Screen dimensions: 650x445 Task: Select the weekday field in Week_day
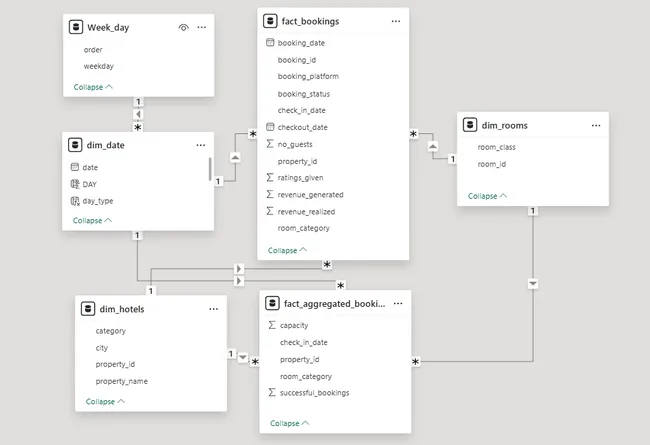(x=99, y=66)
